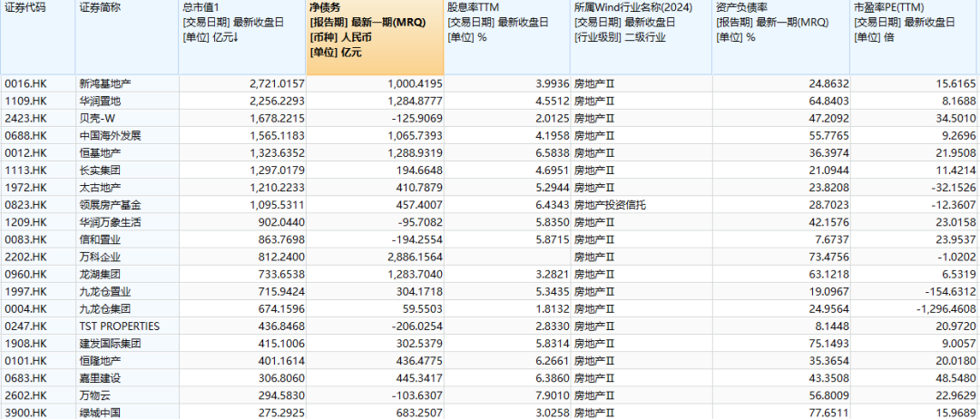Click the 证券简称 column header

point(128,37)
